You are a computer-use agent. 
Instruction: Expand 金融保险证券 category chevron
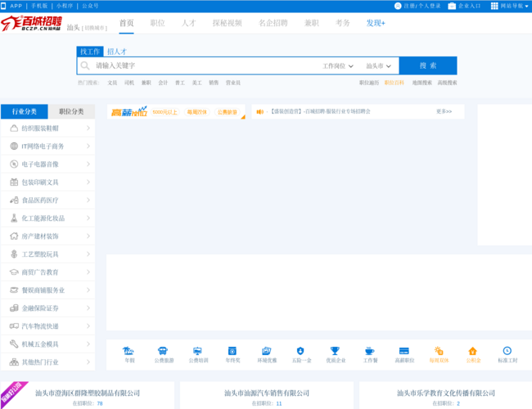[88, 308]
